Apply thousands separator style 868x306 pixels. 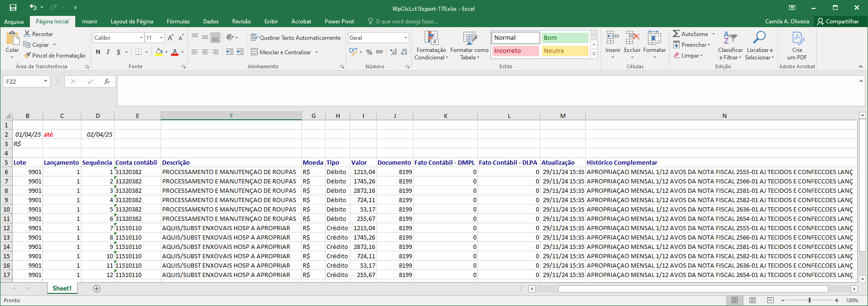click(x=379, y=52)
